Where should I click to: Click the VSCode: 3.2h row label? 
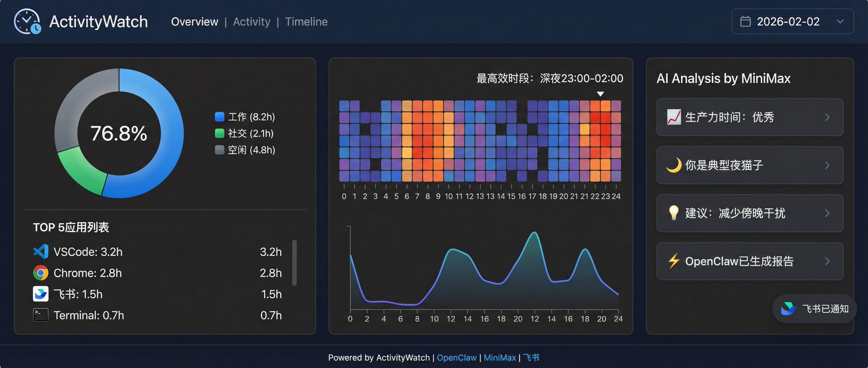[88, 252]
